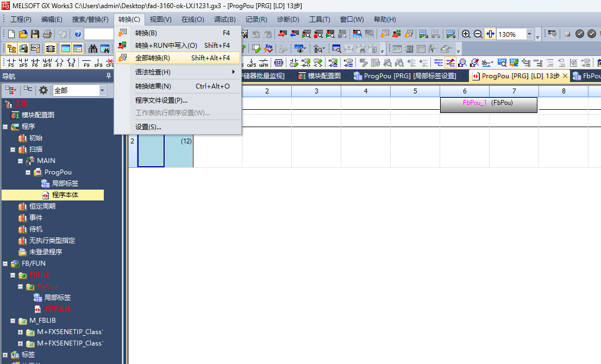This screenshot has height=364, width=601.
Task: Save project with the floppy disk icon
Action: point(35,34)
